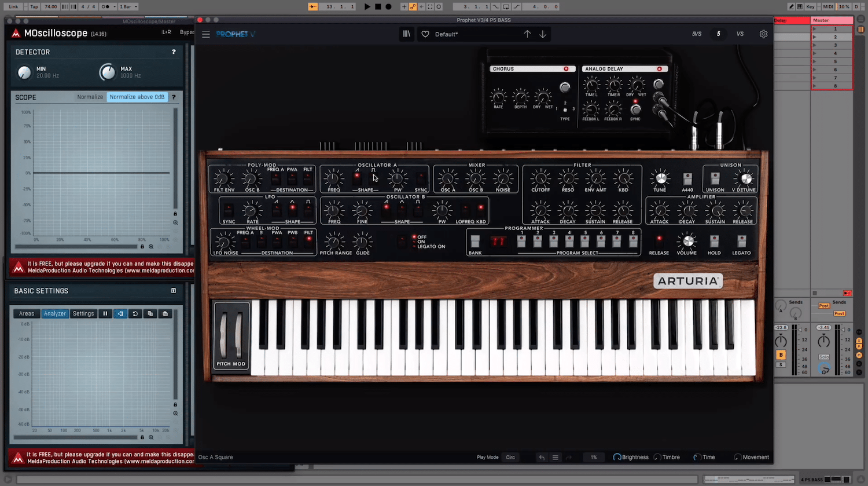Viewport: 868px width, 486px height.
Task: Toggle the Analog Delay power LED
Action: [x=659, y=69]
